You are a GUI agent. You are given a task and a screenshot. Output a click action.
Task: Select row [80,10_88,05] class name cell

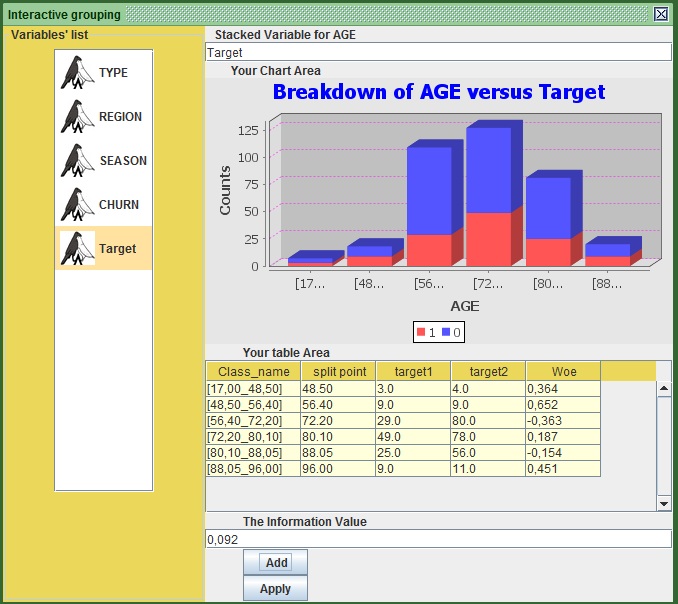[253, 453]
